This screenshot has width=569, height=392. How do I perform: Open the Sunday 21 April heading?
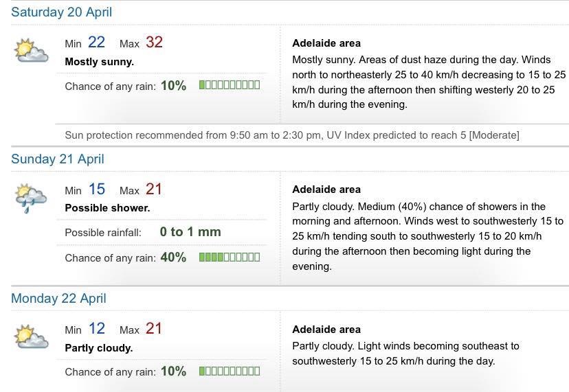pos(57,159)
